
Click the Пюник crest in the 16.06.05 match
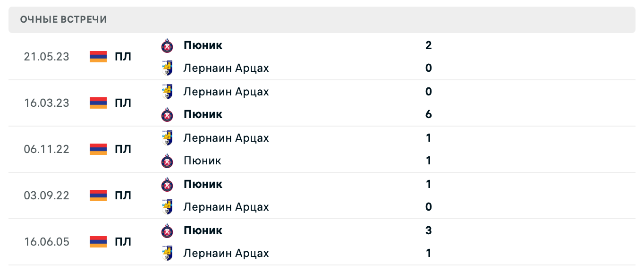pos(168,230)
